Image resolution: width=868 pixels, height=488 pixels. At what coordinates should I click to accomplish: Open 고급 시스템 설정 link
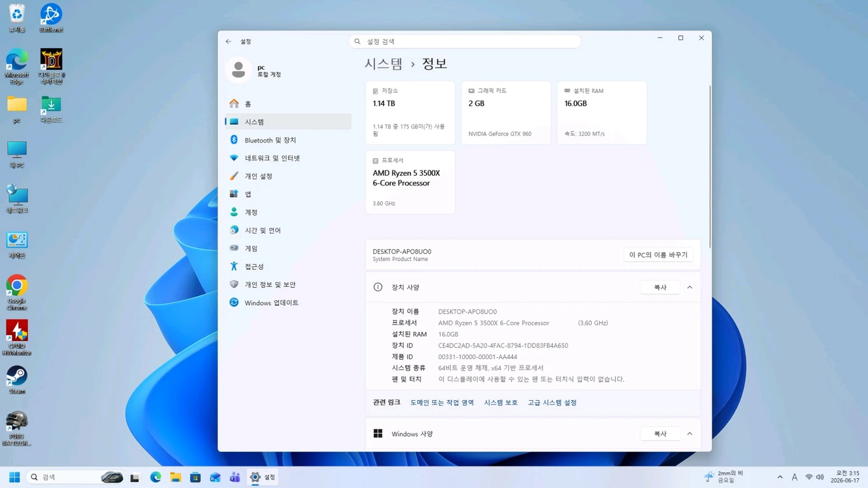[x=552, y=403]
